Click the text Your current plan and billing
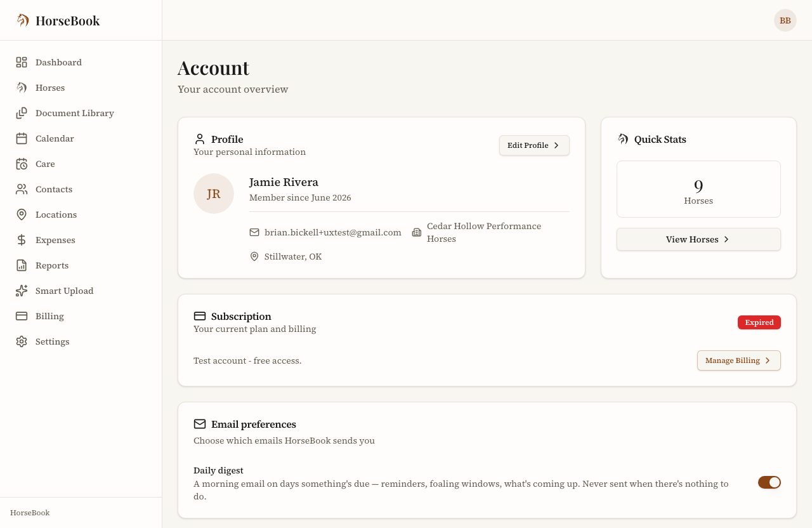The image size is (812, 528). tap(254, 329)
